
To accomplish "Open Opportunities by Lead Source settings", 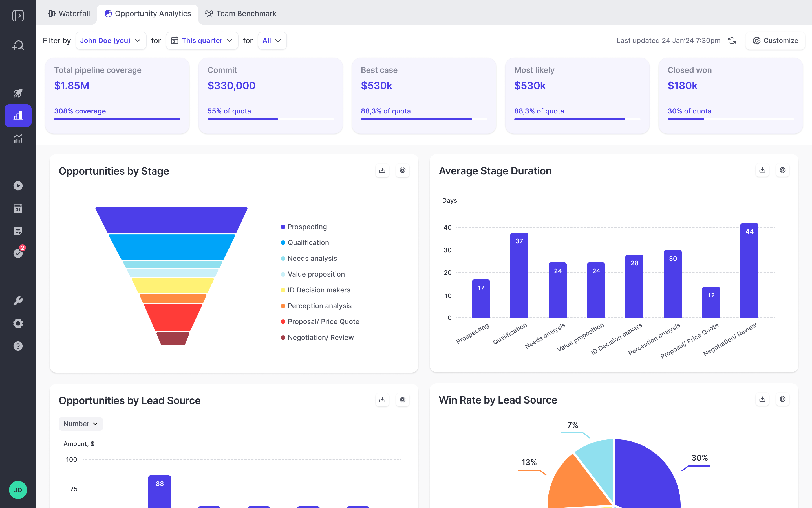I will 403,399.
